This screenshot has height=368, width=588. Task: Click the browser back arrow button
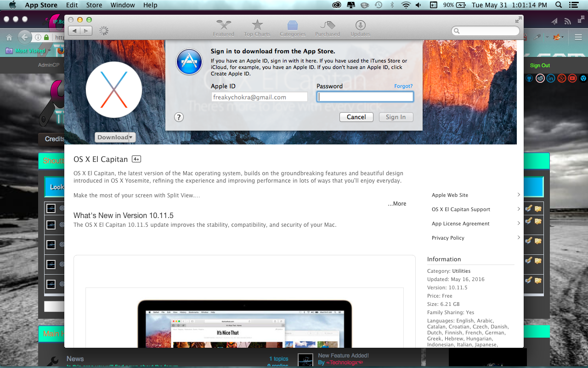click(x=24, y=37)
